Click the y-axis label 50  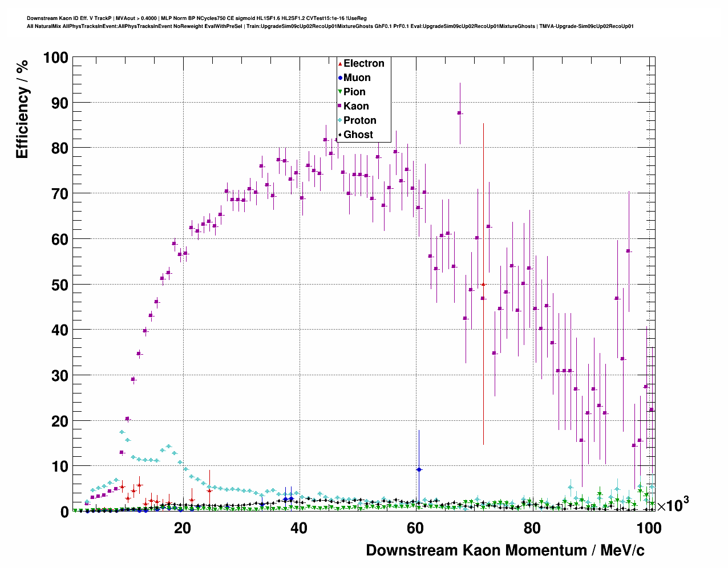[x=60, y=285]
